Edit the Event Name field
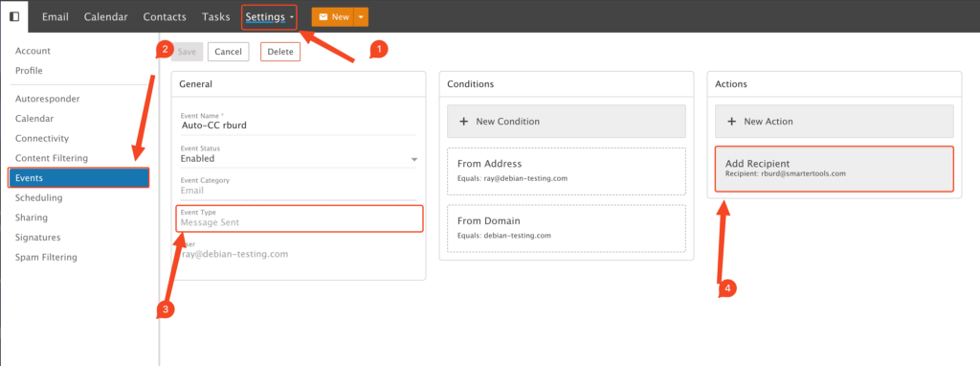980x366 pixels. [299, 123]
